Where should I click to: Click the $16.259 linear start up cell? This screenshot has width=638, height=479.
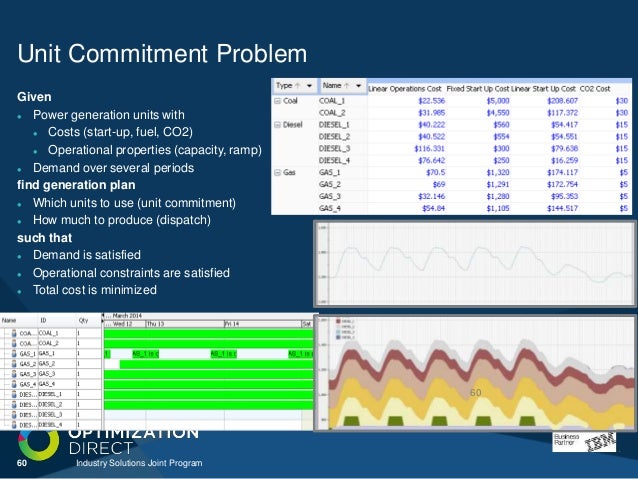pos(564,160)
